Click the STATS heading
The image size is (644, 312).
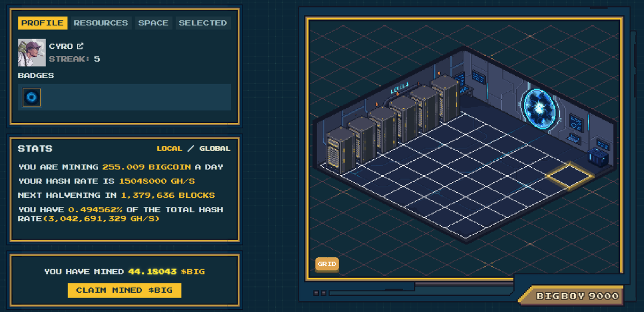click(x=35, y=148)
